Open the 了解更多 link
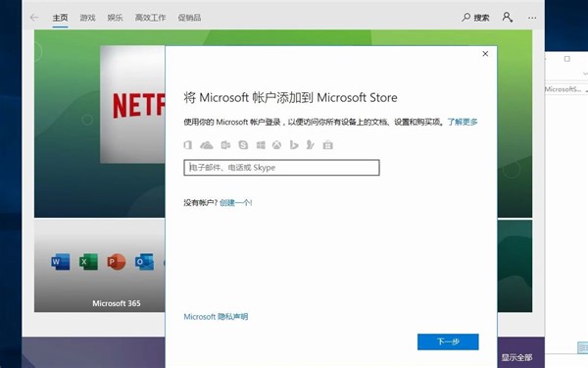The width and height of the screenshot is (588, 368). pyautogui.click(x=463, y=122)
